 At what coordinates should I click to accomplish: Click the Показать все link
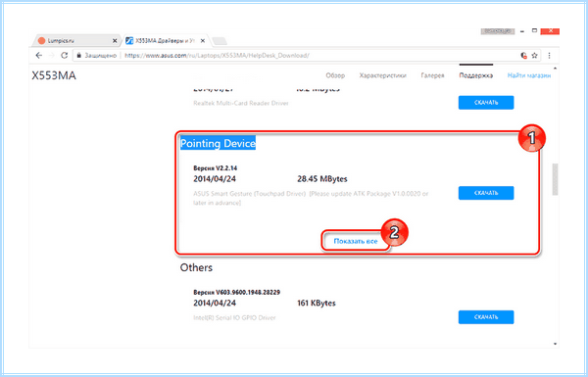(356, 241)
